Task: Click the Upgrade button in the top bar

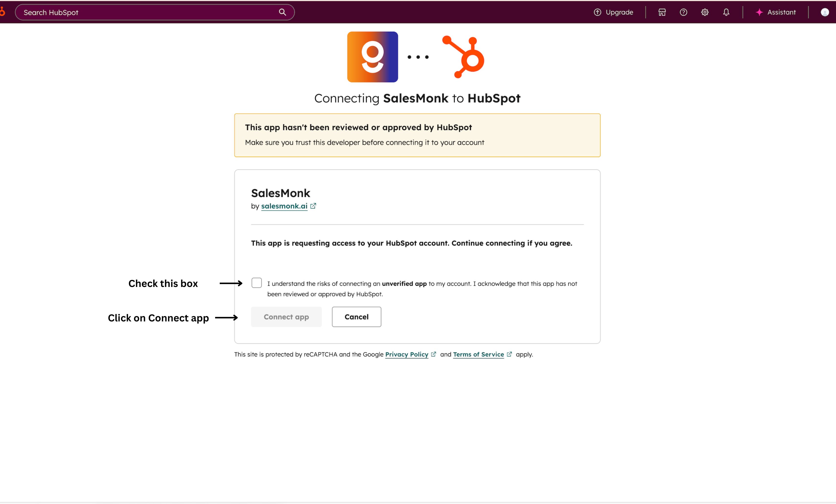Action: (613, 12)
